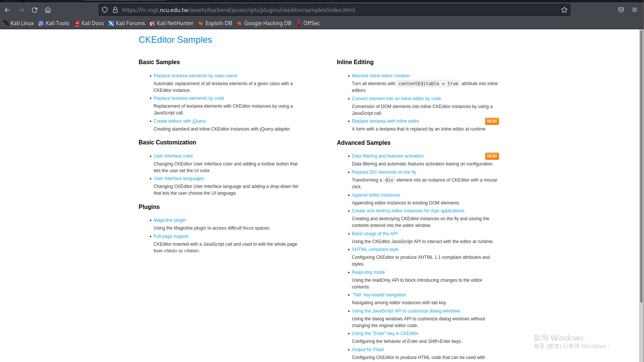644x362 pixels.
Task: Click the shield tracking protection icon
Action: pyautogui.click(x=105, y=10)
